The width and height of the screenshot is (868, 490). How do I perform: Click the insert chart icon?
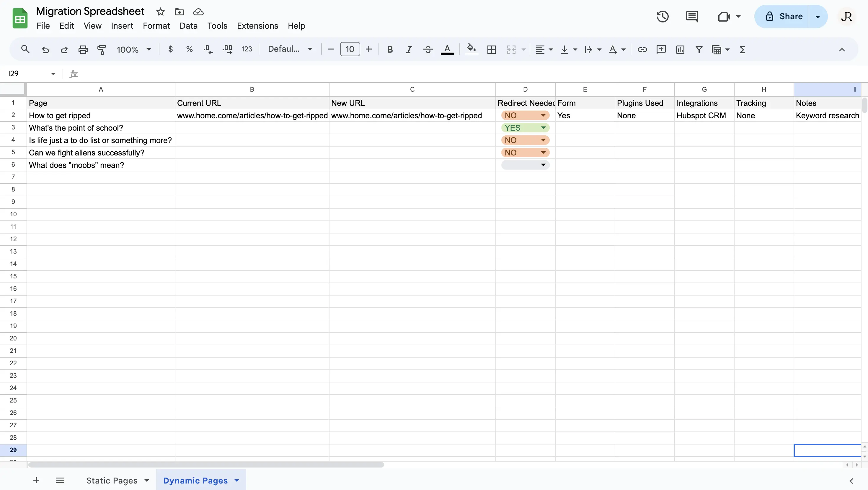pos(680,50)
